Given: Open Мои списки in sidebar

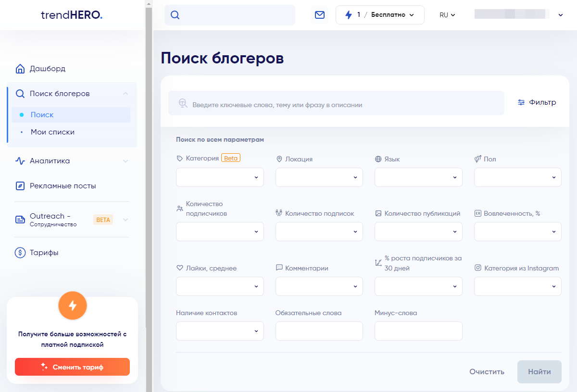Looking at the screenshot, I should click(52, 132).
